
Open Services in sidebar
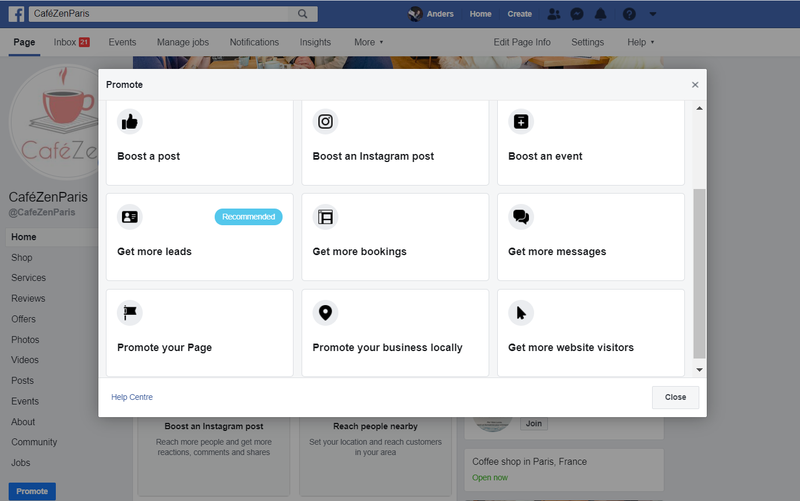point(28,278)
